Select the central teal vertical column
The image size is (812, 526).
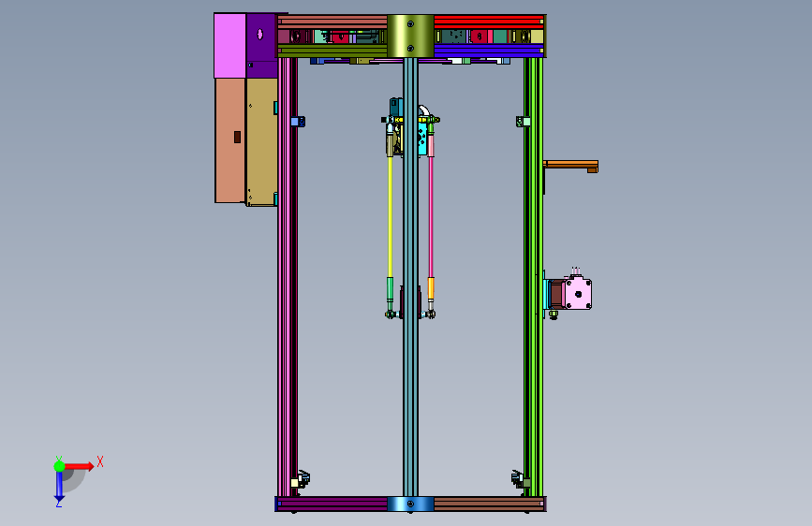tap(410, 277)
